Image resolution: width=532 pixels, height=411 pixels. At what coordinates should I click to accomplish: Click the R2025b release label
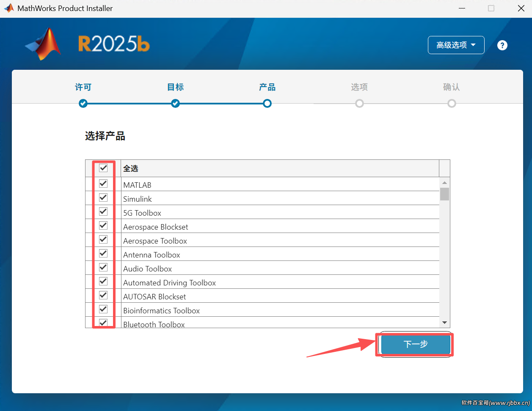pos(114,44)
